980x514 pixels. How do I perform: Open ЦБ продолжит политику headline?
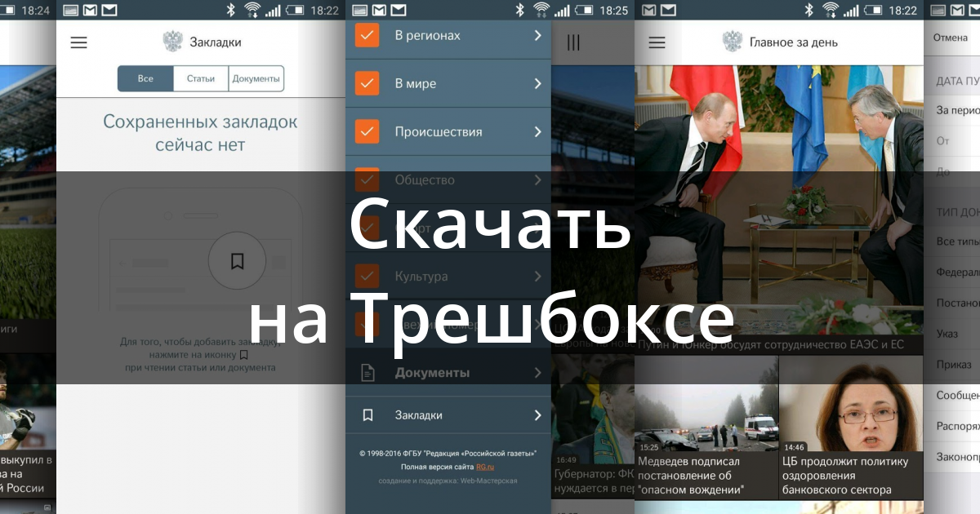coord(845,476)
